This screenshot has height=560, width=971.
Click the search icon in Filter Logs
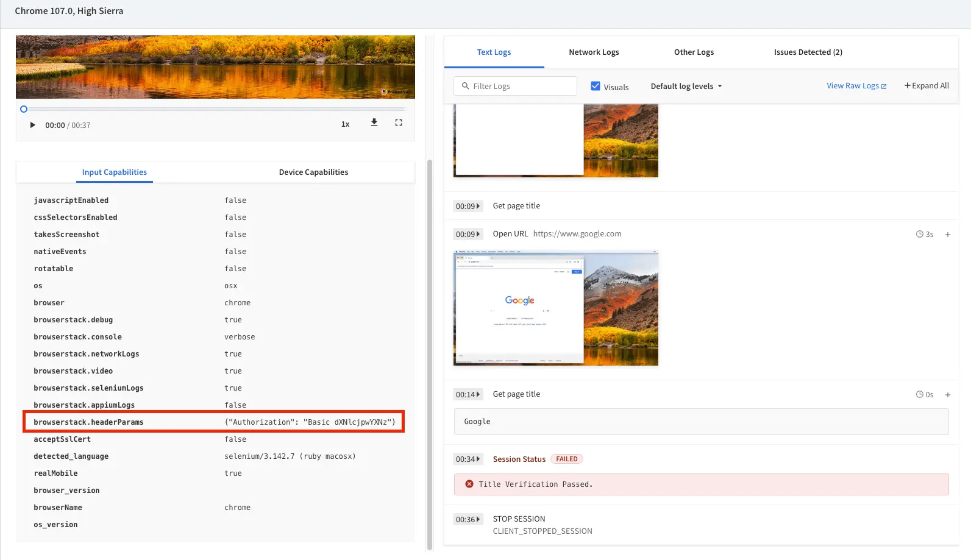pyautogui.click(x=466, y=86)
